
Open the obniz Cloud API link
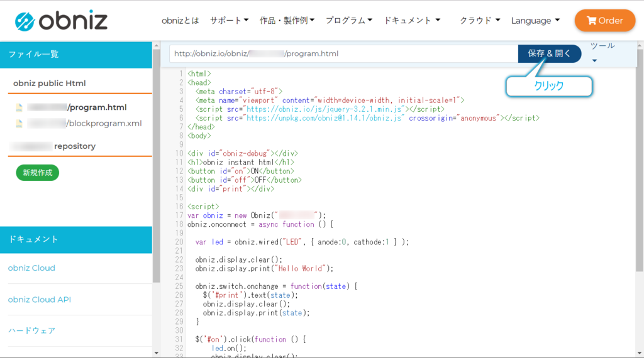(40, 300)
